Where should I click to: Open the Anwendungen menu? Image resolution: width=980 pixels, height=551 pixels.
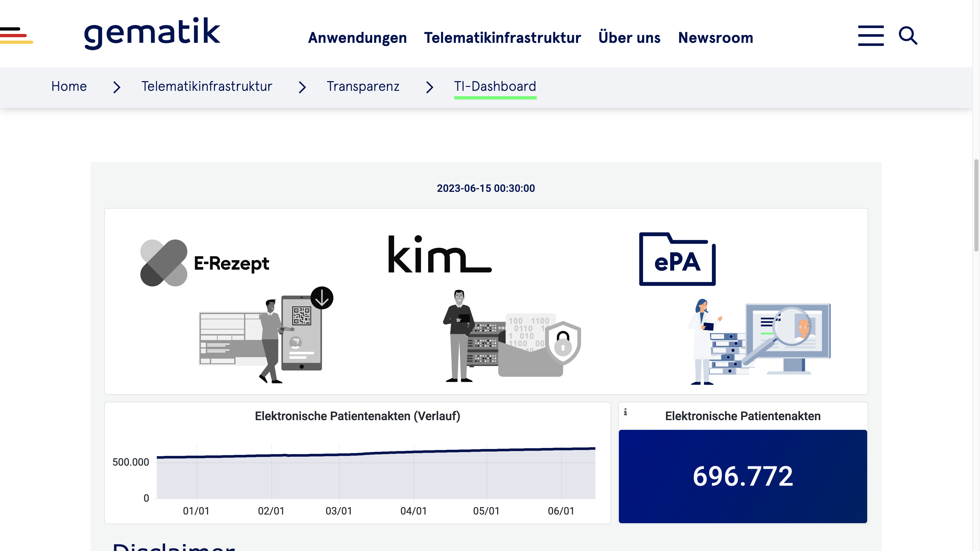click(357, 38)
